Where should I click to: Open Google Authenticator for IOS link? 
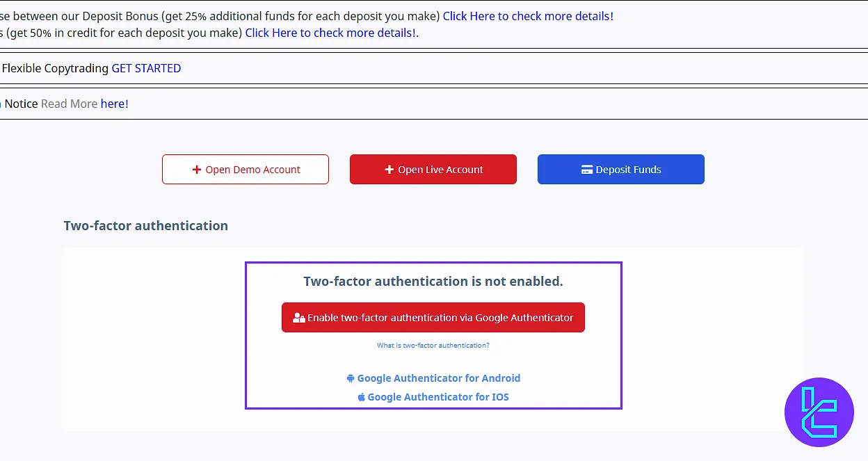[x=438, y=397]
